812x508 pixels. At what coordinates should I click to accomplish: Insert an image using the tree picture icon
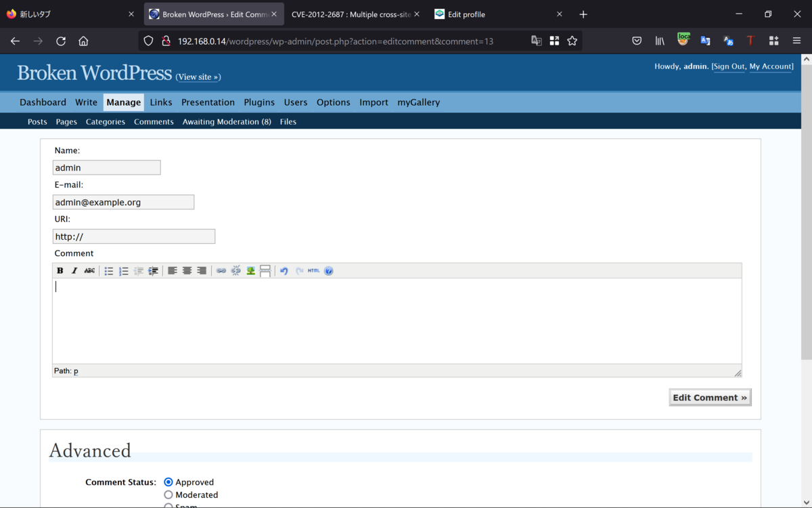pyautogui.click(x=250, y=271)
